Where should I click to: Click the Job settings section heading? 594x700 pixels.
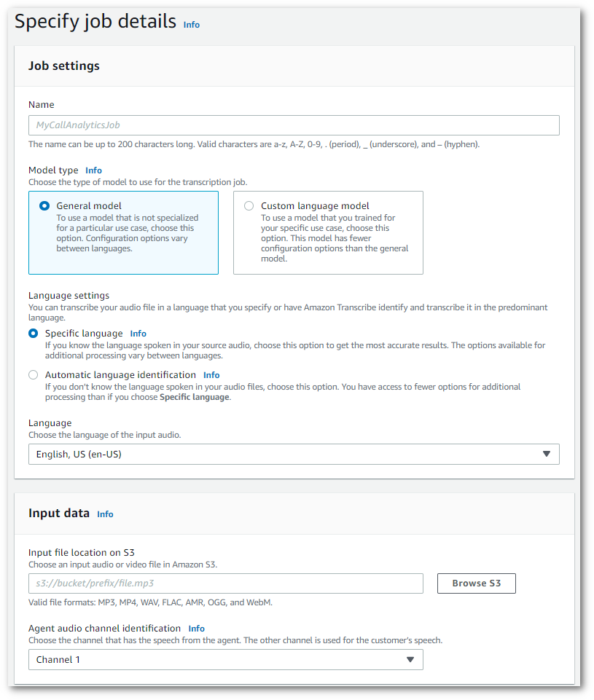[x=66, y=66]
